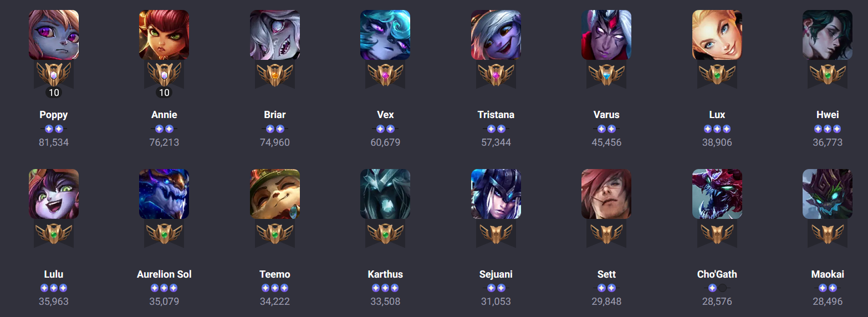868x317 pixels.
Task: Click Poppy's mastery points 81,534
Action: click(x=54, y=142)
